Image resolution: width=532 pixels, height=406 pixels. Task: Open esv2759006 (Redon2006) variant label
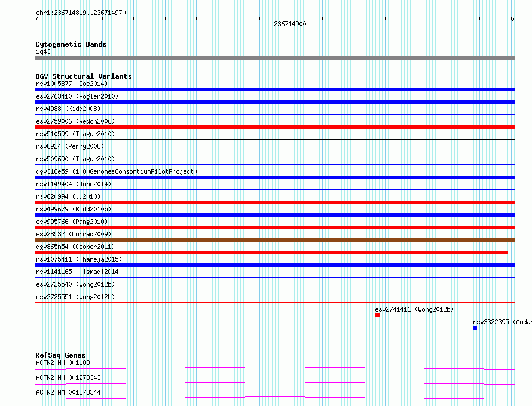coord(75,121)
